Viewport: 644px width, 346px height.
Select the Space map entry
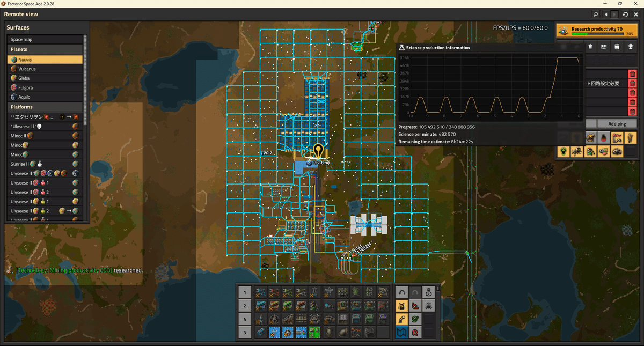click(x=45, y=39)
